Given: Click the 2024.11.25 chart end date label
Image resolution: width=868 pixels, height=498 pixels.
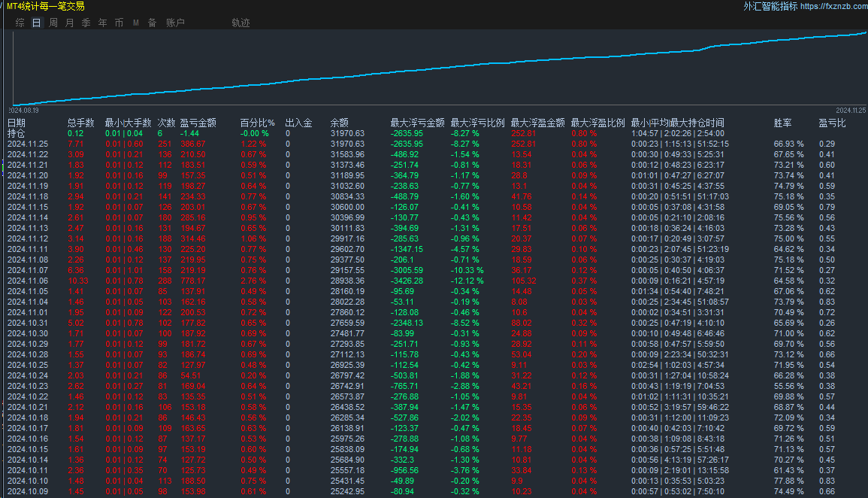Looking at the screenshot, I should [850, 111].
